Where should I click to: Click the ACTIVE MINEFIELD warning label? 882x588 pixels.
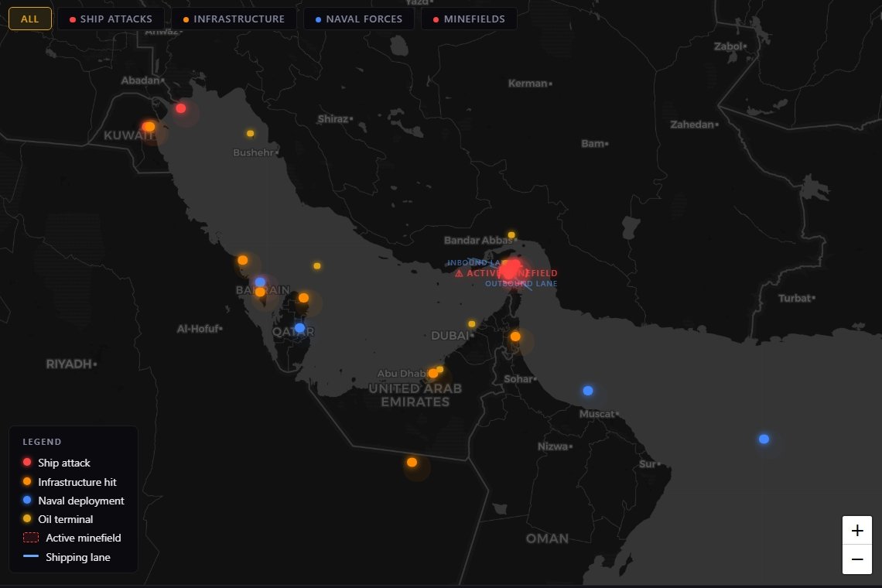(507, 272)
